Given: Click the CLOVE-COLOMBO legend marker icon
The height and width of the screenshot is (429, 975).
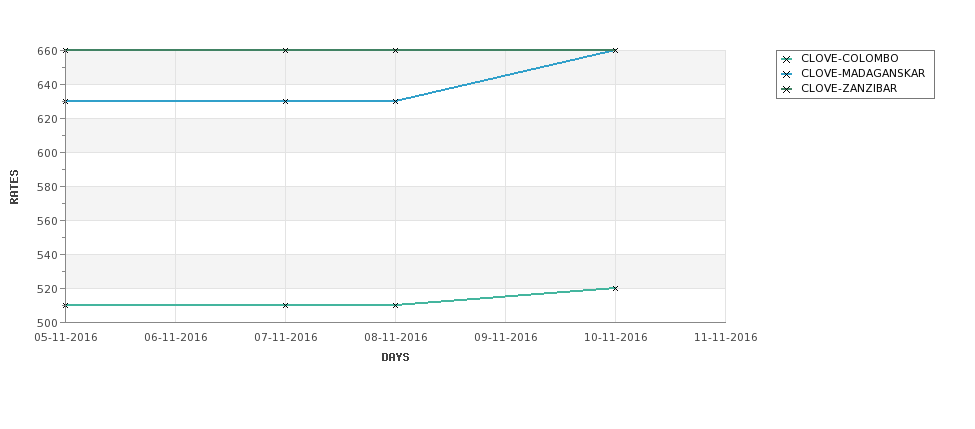Looking at the screenshot, I should coord(787,59).
